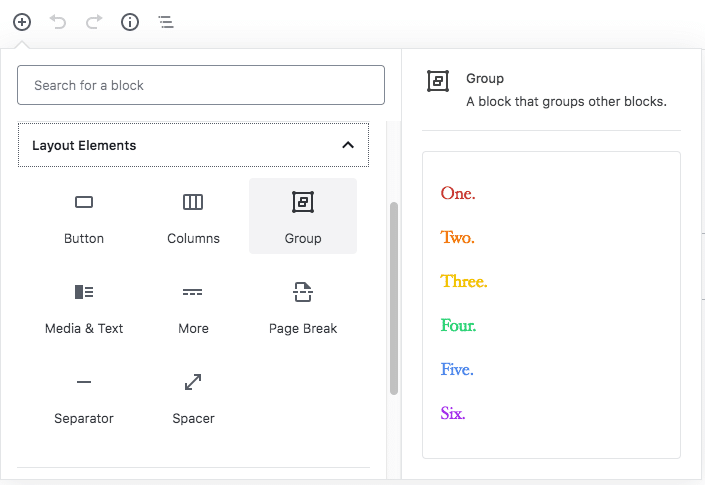Click the red 'One.' preview text

tap(458, 193)
